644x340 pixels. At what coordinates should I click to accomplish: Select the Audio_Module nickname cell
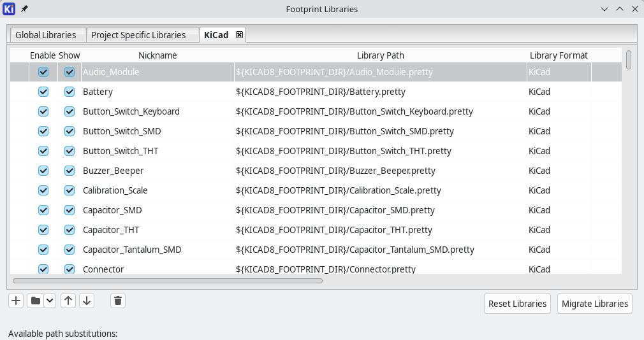pyautogui.click(x=157, y=72)
